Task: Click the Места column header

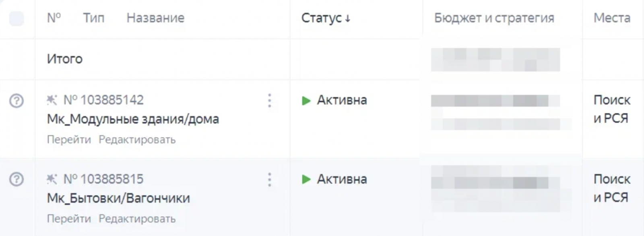Action: click(x=612, y=18)
